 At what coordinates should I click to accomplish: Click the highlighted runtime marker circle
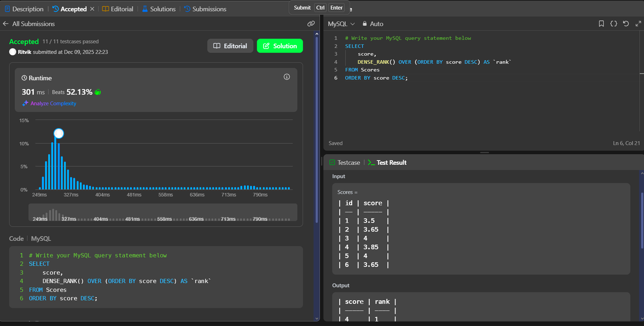click(x=59, y=133)
